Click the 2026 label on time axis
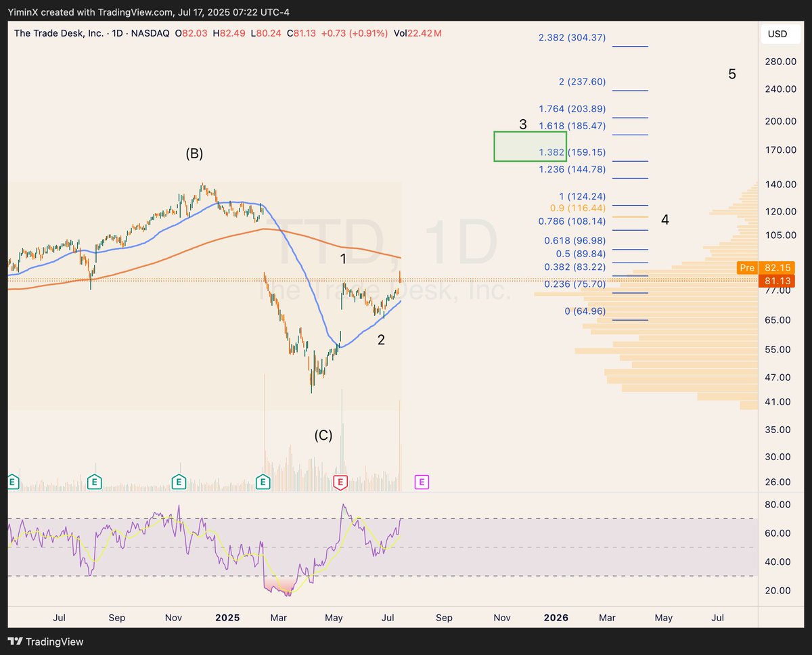This screenshot has width=812, height=655. [x=556, y=618]
